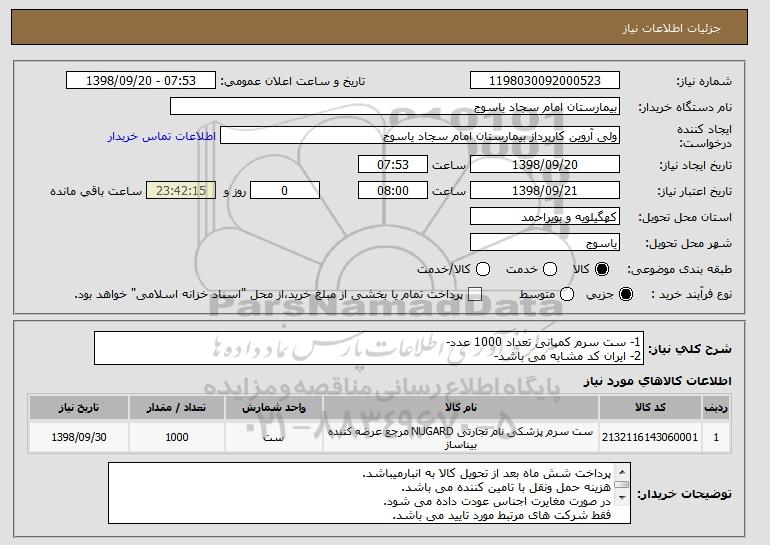
Task: Select the خدمت radio button
Action: click(x=550, y=269)
